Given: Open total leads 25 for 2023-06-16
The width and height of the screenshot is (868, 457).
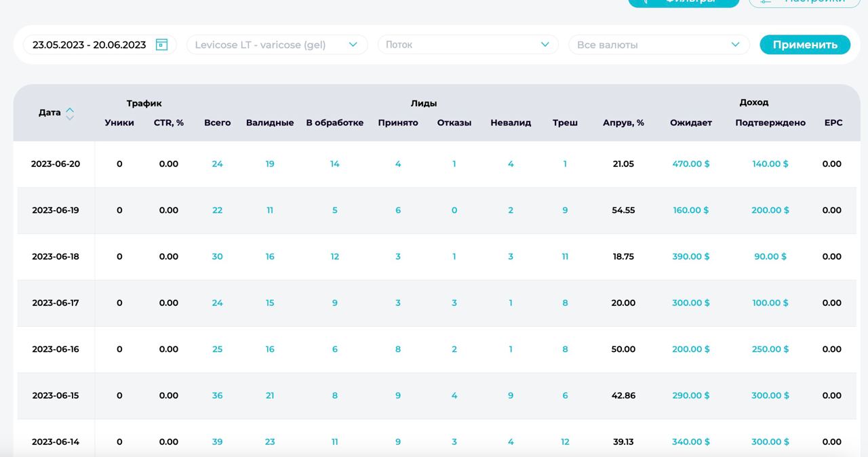Looking at the screenshot, I should (217, 349).
